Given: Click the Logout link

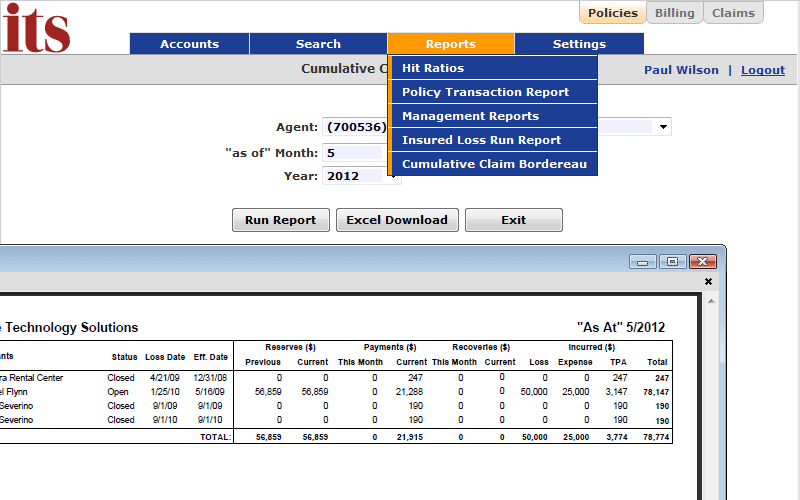Looking at the screenshot, I should pyautogui.click(x=763, y=70).
